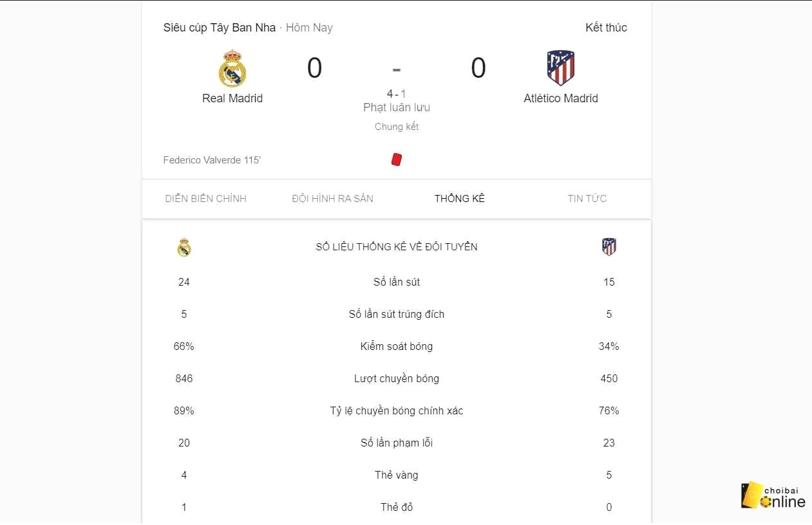The height and width of the screenshot is (525, 812).
Task: Click small Atlético crest in stats header
Action: click(x=609, y=247)
